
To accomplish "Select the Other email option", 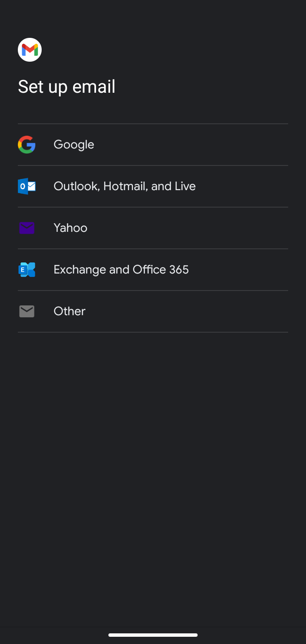I will [x=153, y=311].
